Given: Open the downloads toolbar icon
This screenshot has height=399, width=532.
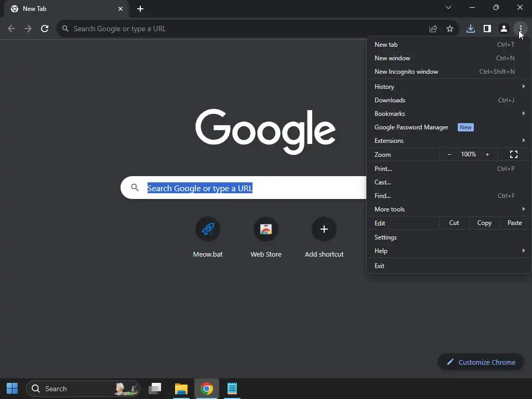Looking at the screenshot, I should tap(471, 29).
